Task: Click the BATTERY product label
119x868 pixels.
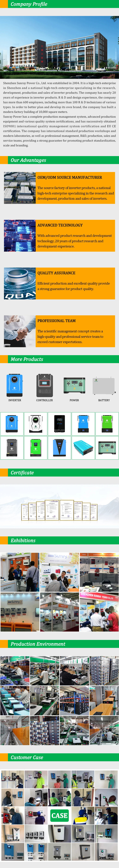Action: [x=104, y=400]
